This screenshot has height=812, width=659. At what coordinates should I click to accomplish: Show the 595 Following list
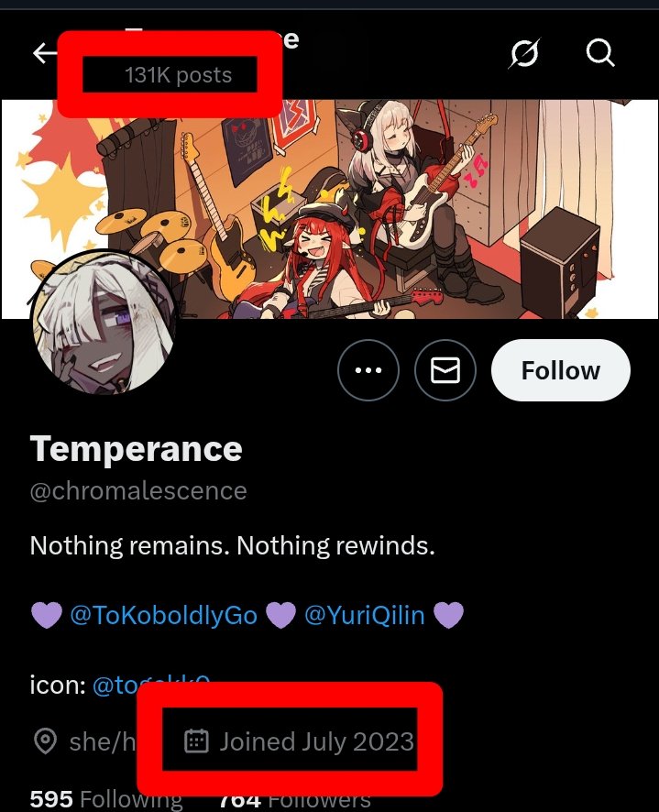tap(106, 799)
